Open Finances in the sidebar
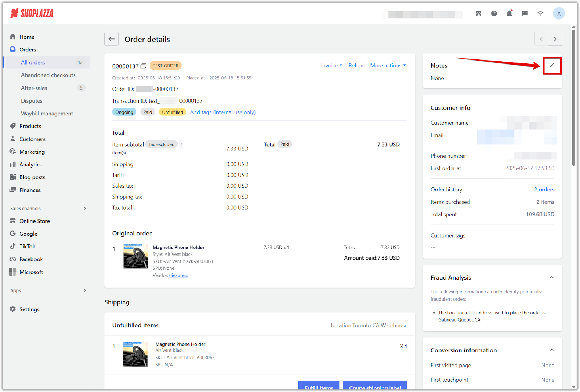 point(30,190)
